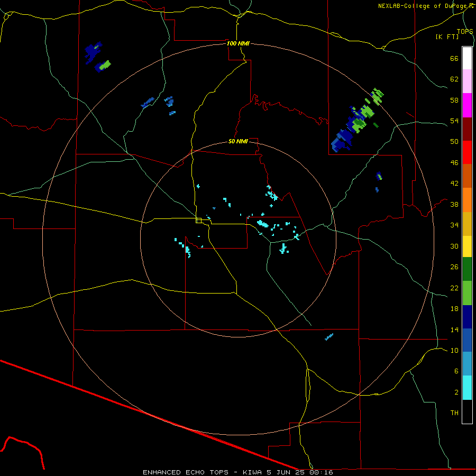Viewport: 476px width, 476px height.
Task: Click the legend value 66
Action: click(454, 58)
